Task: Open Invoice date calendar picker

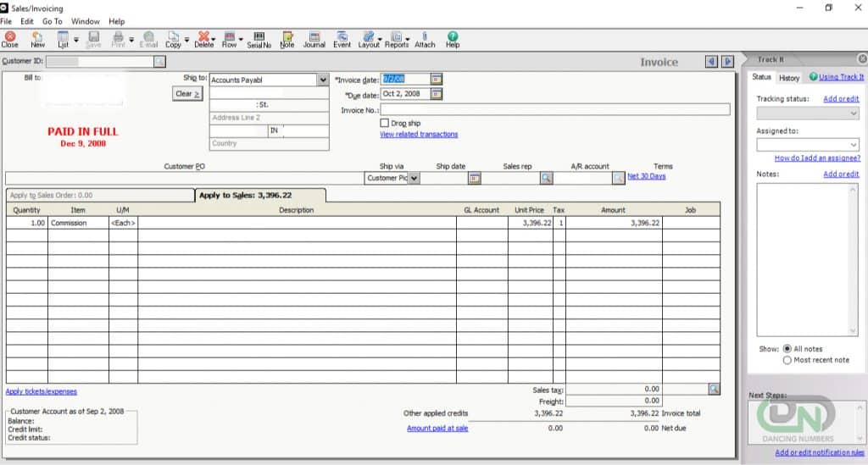Action: pyautogui.click(x=437, y=79)
